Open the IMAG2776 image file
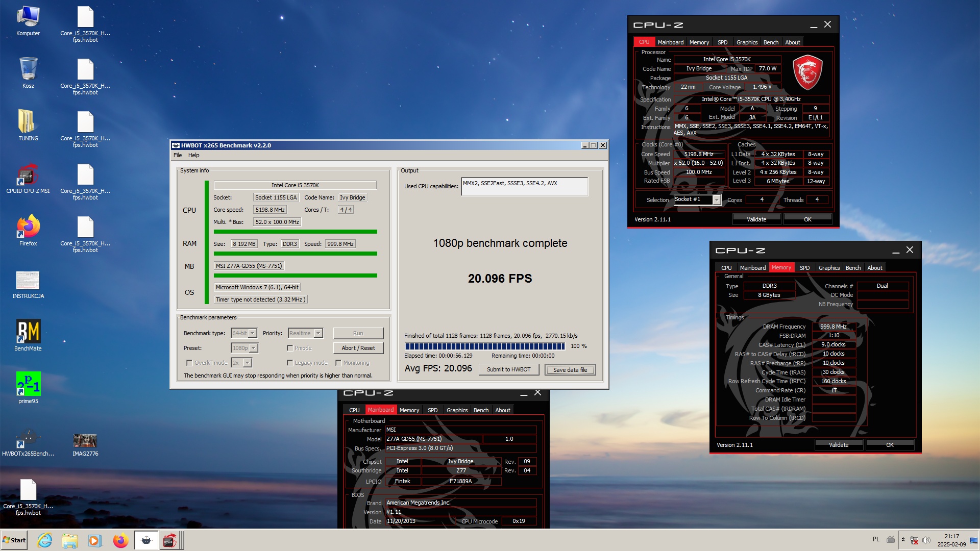The image size is (980, 551). click(x=85, y=444)
